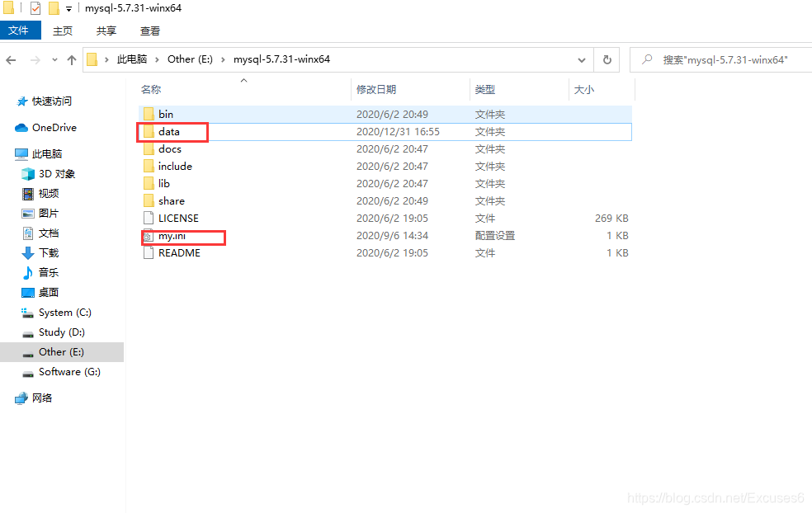Click 此电脑 in the address breadcrumb
The height and width of the screenshot is (513, 812).
tap(132, 59)
